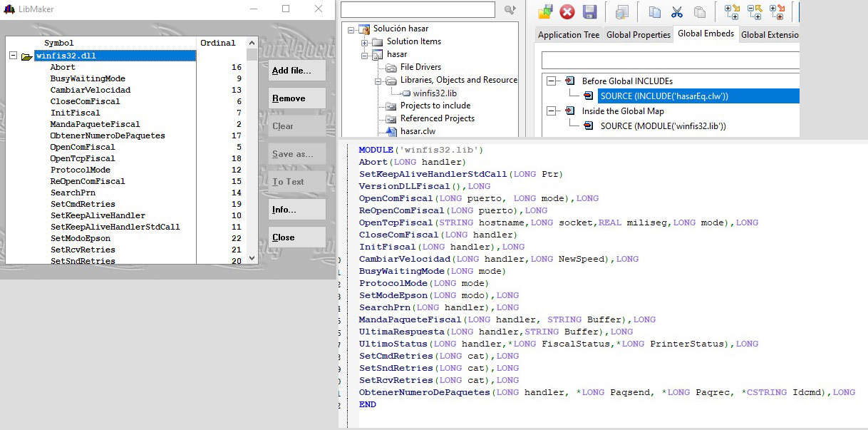Click the floppy disk save icon
The width and height of the screenshot is (868, 430).
(x=589, y=11)
